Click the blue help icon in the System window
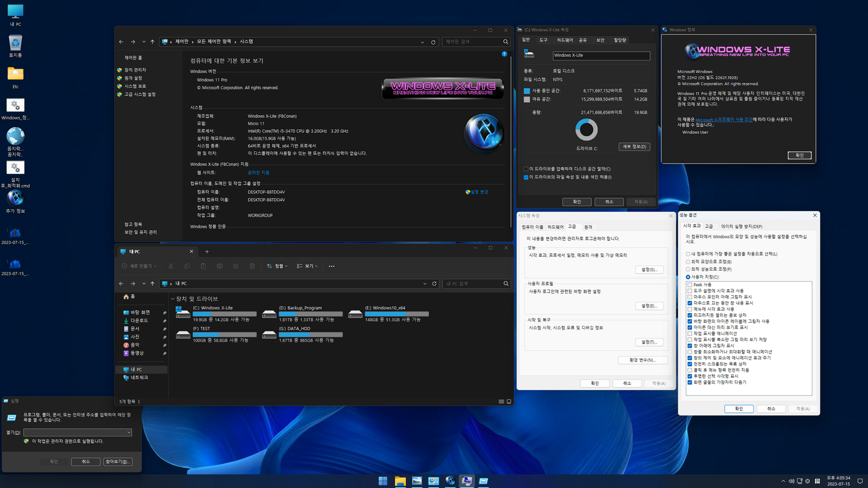 pyautogui.click(x=504, y=54)
